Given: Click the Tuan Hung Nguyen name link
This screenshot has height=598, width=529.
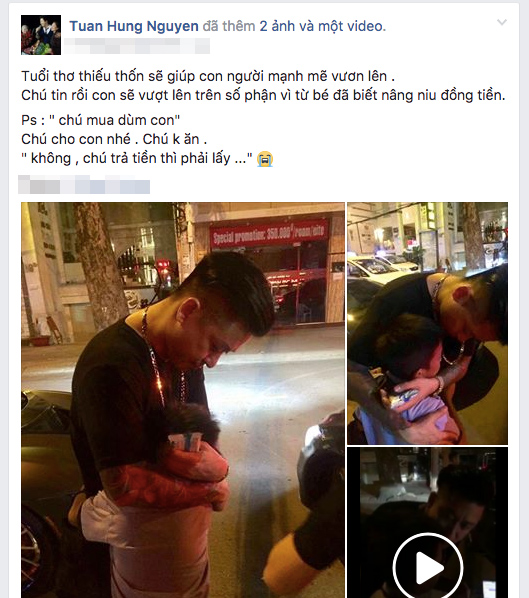Looking at the screenshot, I should coord(134,26).
